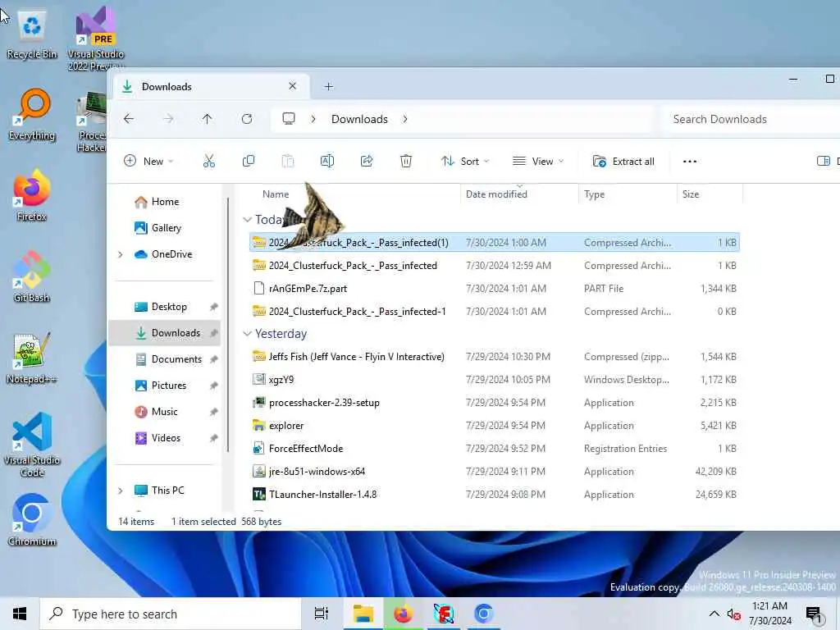Open Recycle Bin desktop icon

pos(32,35)
